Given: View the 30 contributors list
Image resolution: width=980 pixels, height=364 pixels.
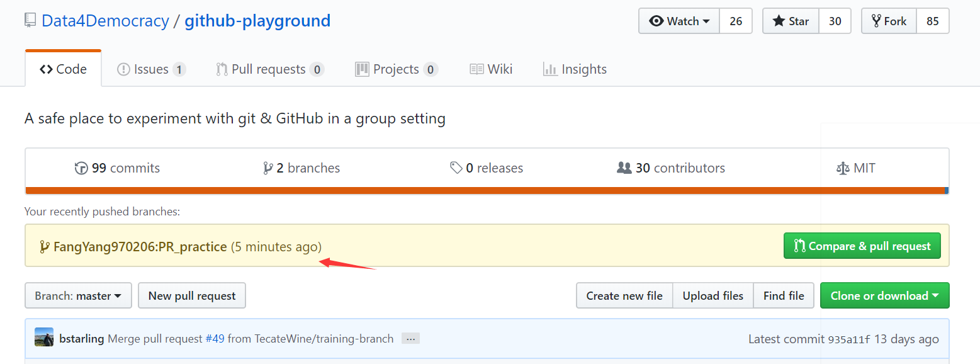Looking at the screenshot, I should tap(671, 168).
